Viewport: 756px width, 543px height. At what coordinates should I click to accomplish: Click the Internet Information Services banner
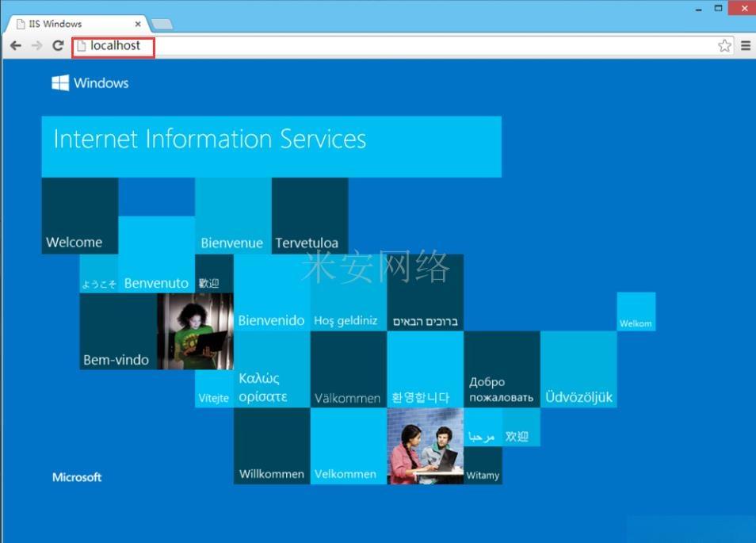coord(272,147)
